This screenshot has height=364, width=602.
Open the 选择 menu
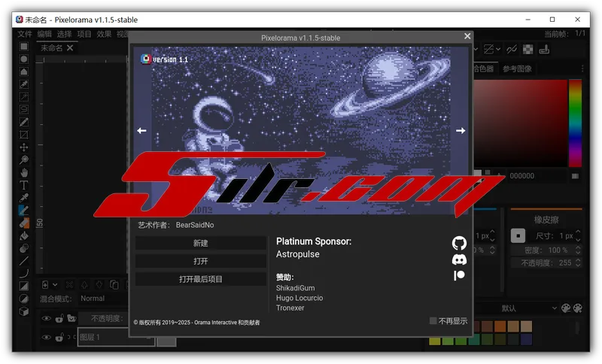(65, 34)
